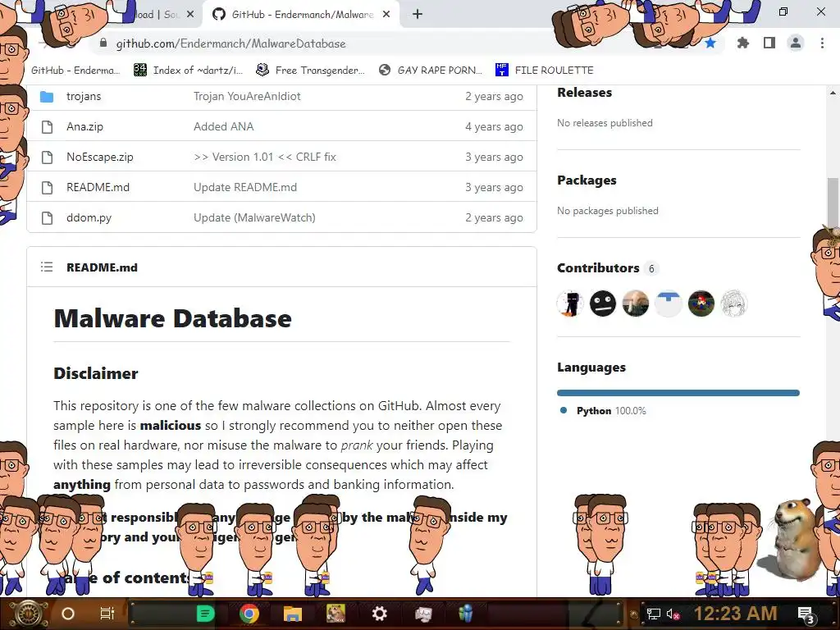Close the GitHub Endermanch/Malware tab
Image resolution: width=840 pixels, height=630 pixels.
click(386, 15)
